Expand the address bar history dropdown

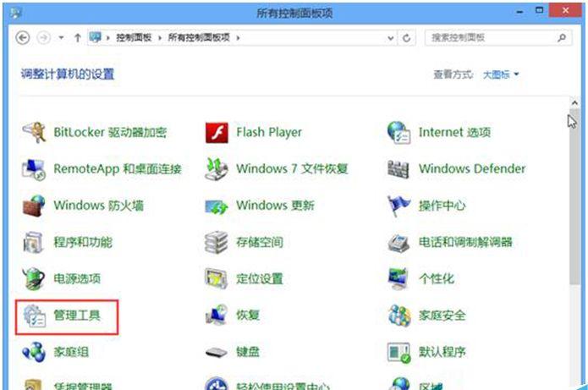390,38
